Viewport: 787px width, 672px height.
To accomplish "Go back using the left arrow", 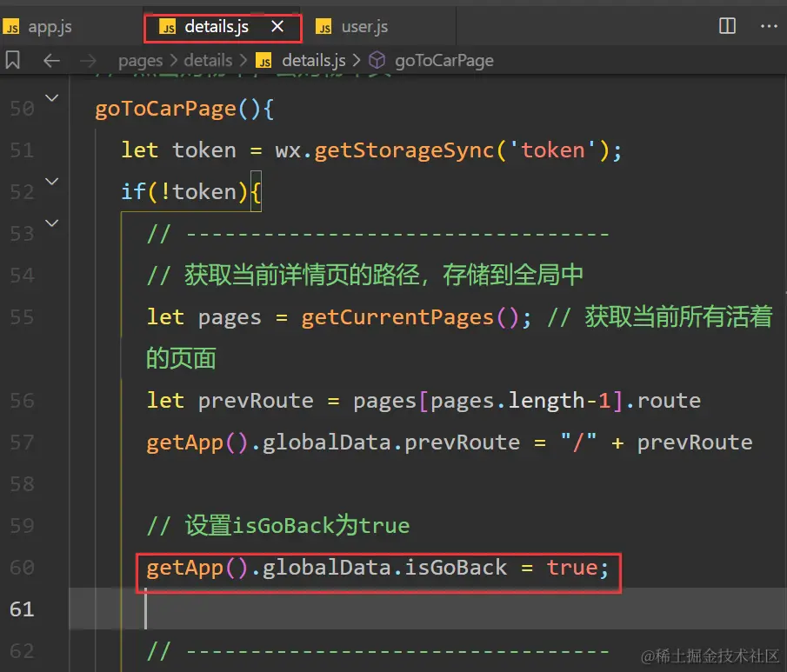I will pos(51,61).
